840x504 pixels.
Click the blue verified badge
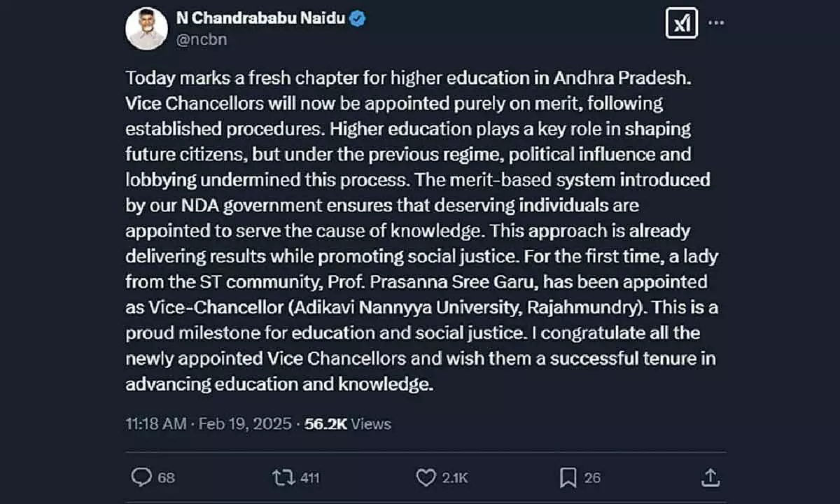(x=358, y=20)
